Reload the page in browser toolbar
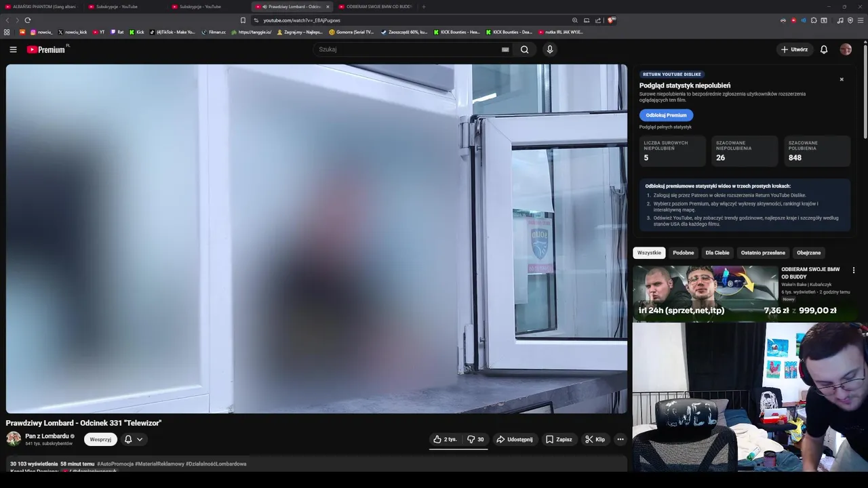This screenshot has width=868, height=488. [28, 20]
